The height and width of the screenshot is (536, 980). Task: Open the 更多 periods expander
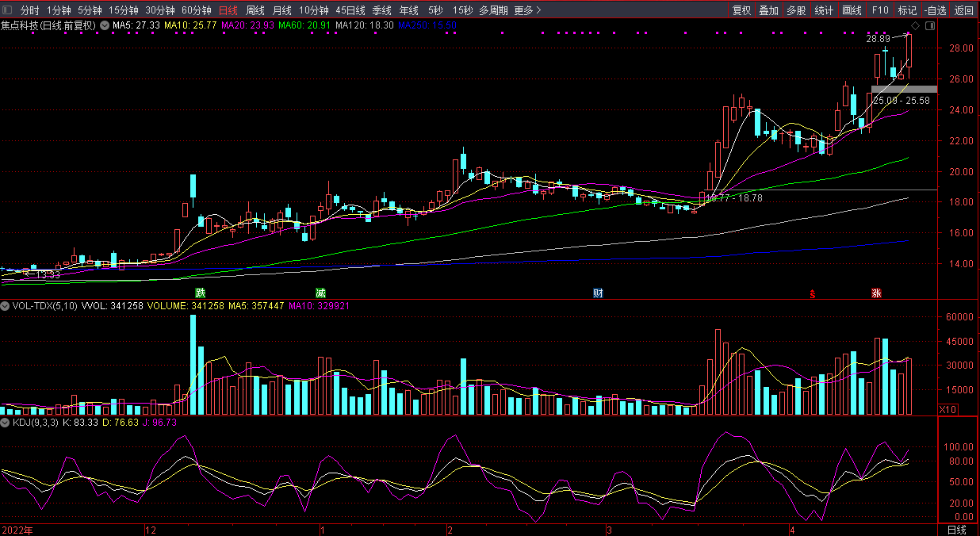(x=527, y=10)
